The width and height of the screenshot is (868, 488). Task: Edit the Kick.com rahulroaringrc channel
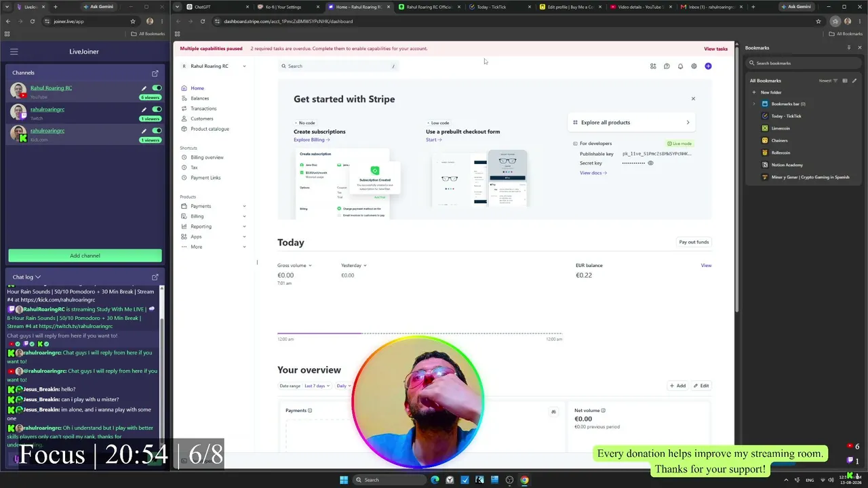click(x=144, y=131)
